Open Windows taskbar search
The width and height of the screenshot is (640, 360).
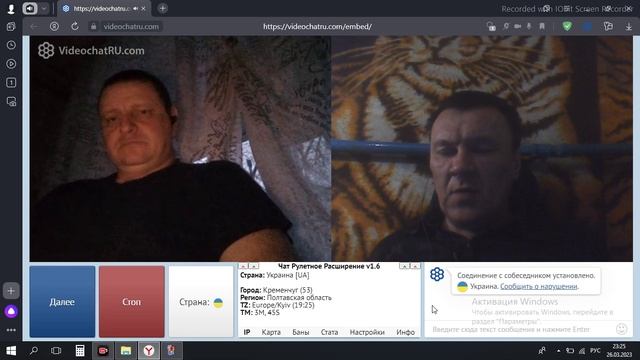coord(34,351)
